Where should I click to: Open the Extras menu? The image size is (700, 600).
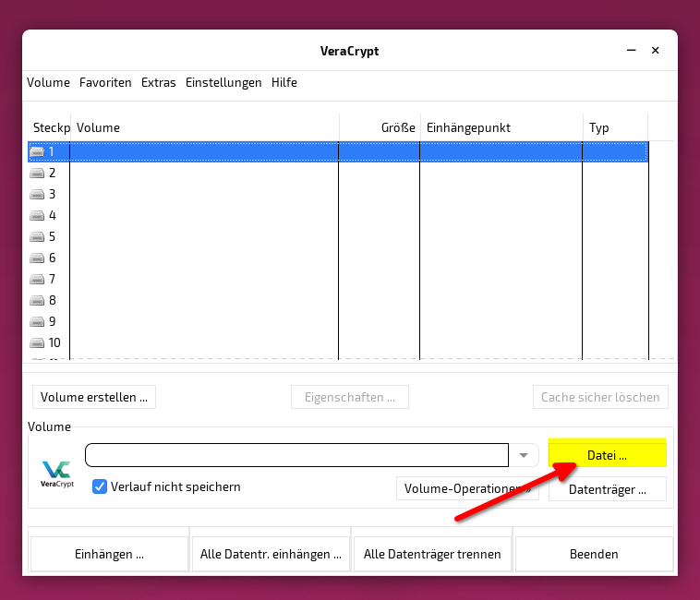pyautogui.click(x=159, y=82)
